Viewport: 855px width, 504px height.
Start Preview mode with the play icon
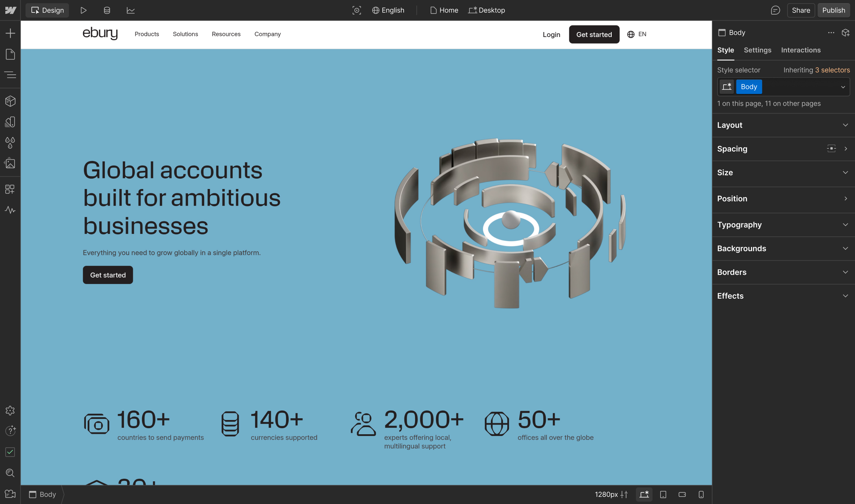pyautogui.click(x=83, y=10)
